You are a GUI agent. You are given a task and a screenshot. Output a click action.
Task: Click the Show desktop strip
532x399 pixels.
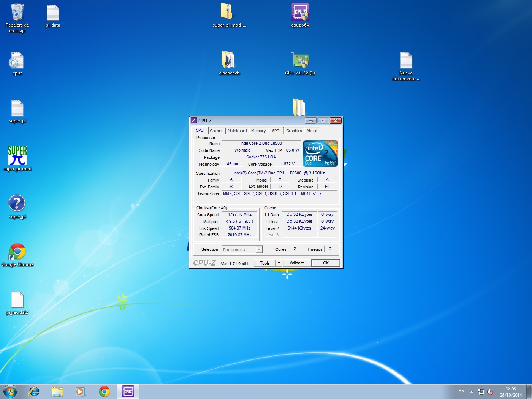click(x=529, y=391)
